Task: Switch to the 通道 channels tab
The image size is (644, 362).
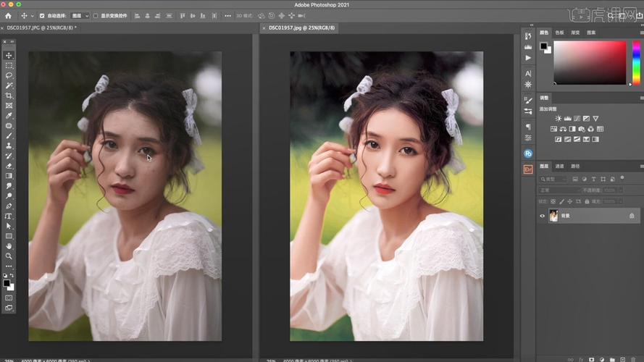Action: (560, 166)
